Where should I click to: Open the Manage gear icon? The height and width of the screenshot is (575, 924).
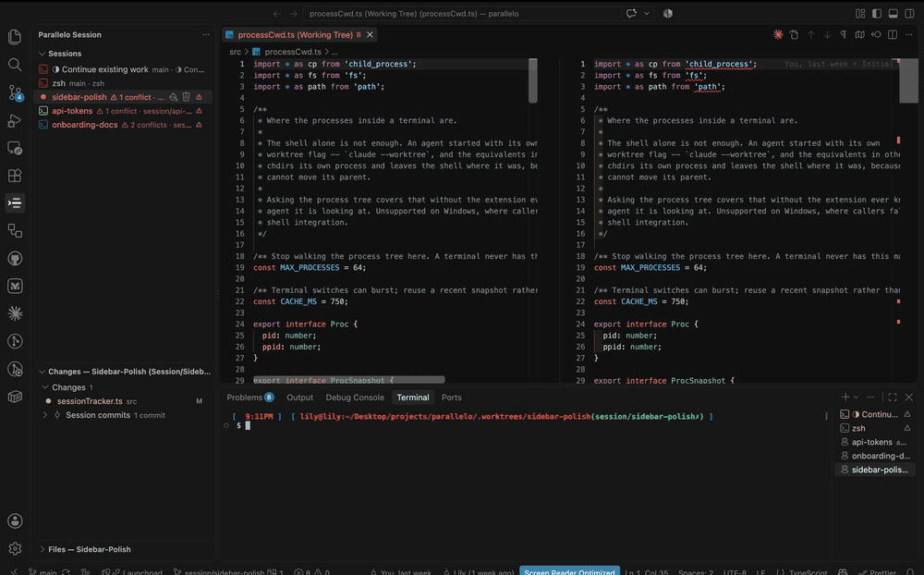tap(15, 548)
